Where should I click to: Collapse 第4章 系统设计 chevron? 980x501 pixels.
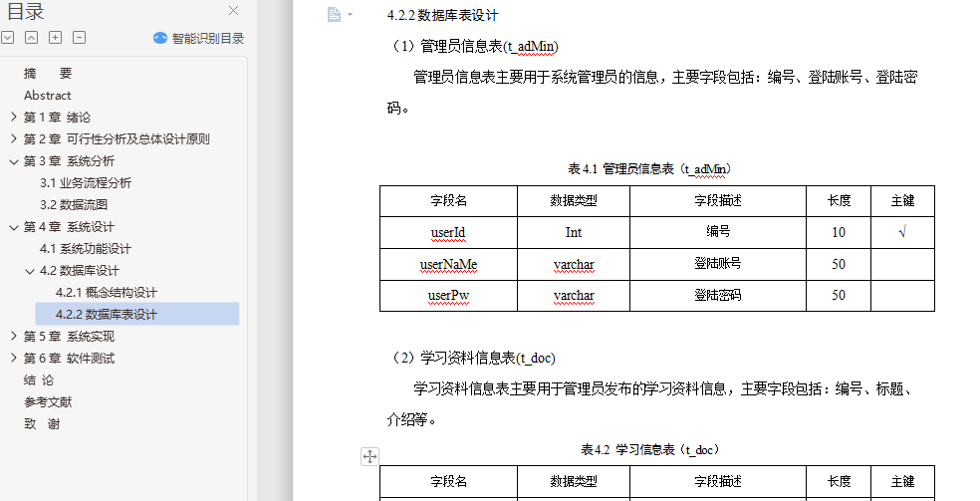[x=14, y=227]
